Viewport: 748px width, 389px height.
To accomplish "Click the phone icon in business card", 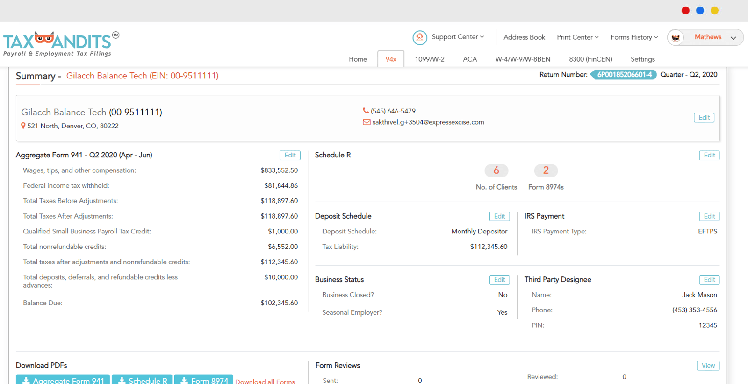I will [x=366, y=110].
